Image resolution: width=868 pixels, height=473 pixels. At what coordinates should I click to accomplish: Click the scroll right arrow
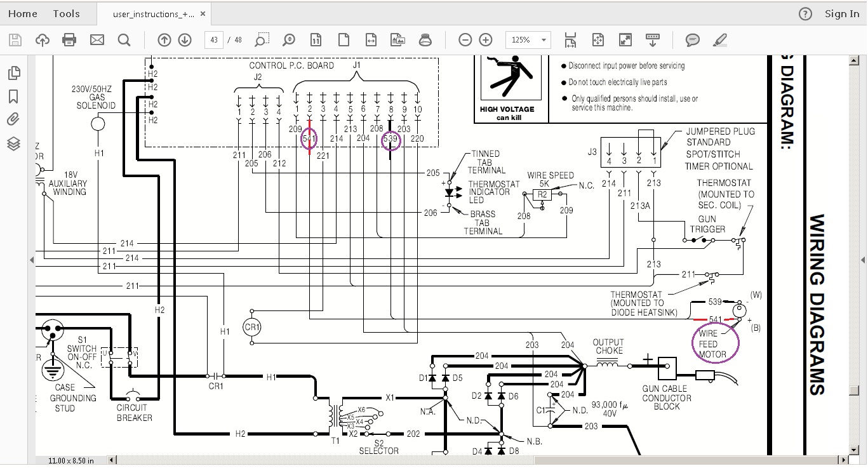pyautogui.click(x=845, y=460)
